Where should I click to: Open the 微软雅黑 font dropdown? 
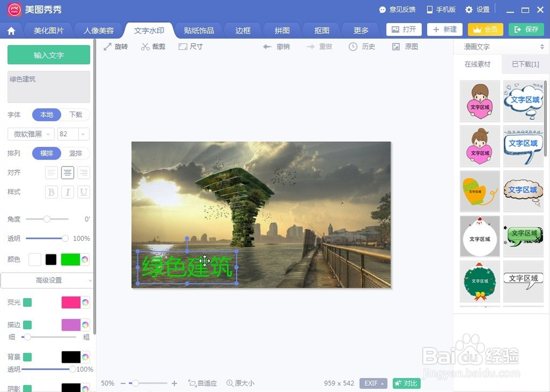[x=30, y=134]
